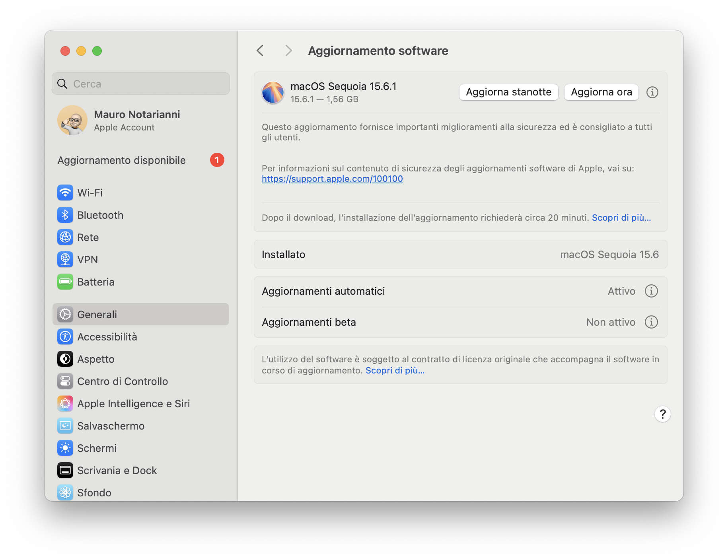Click Scopri di più after license text

(x=395, y=371)
